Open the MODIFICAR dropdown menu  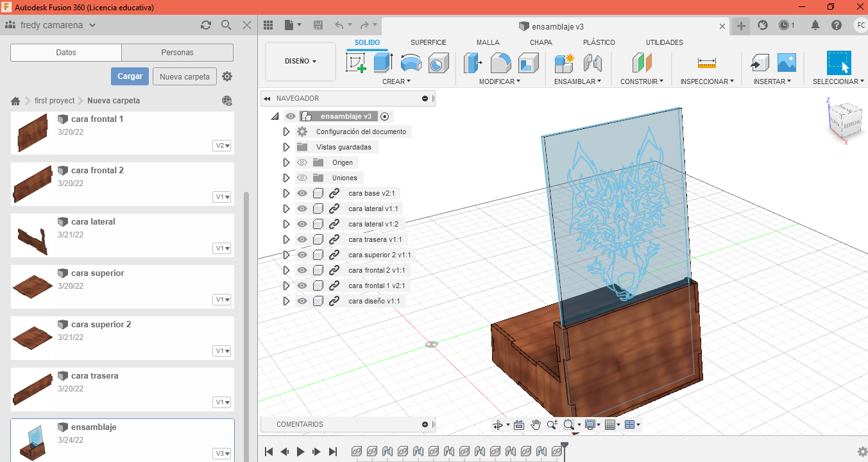coord(500,81)
